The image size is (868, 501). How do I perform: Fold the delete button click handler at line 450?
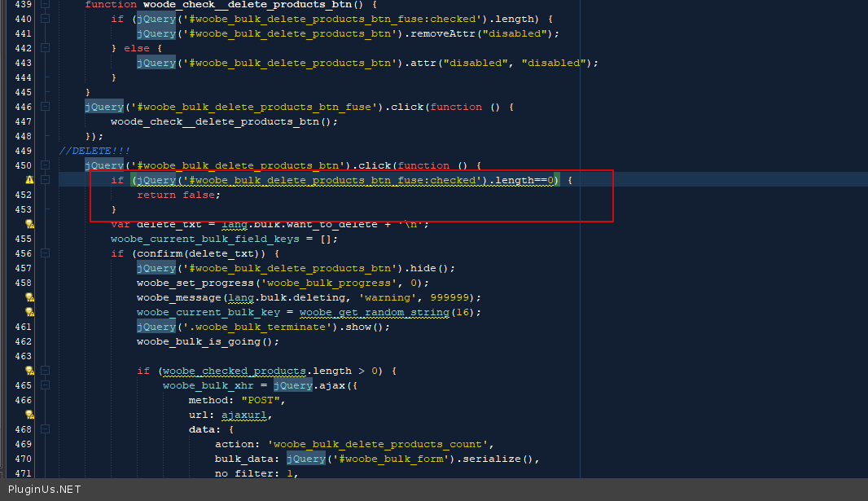pyautogui.click(x=46, y=165)
